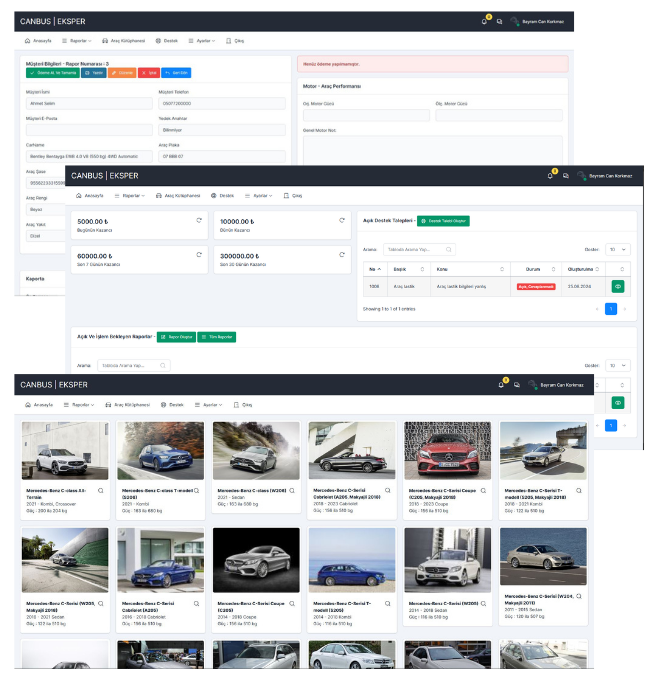This screenshot has width=651, height=692.
Task: Click the Destek Talebi Oluştur button
Action: tap(443, 221)
